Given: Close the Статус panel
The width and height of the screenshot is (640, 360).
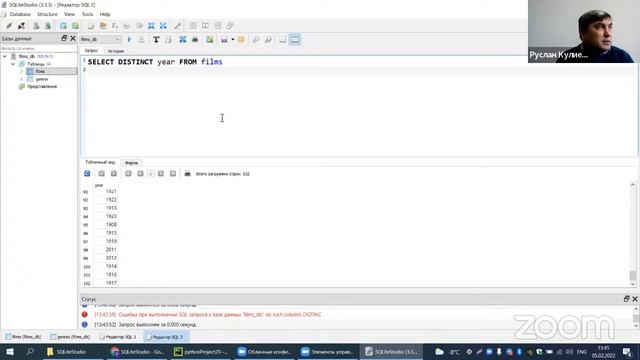Looking at the screenshot, I should pos(635,299).
